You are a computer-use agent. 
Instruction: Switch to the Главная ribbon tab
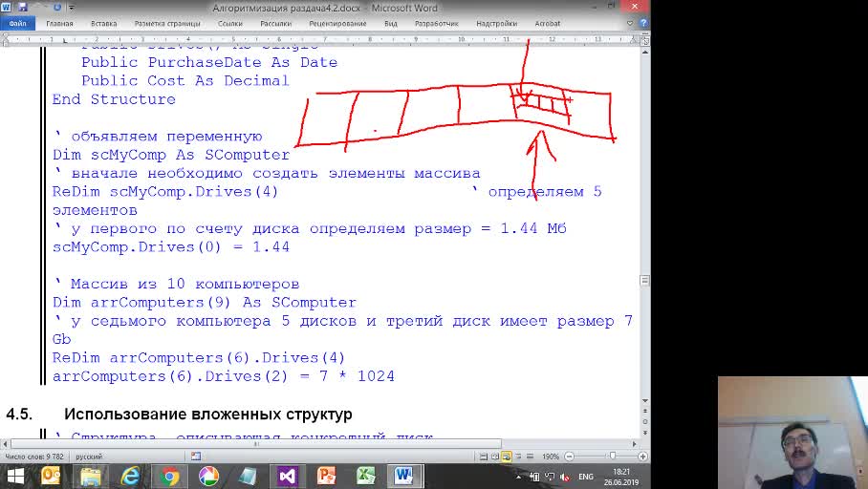(x=59, y=24)
